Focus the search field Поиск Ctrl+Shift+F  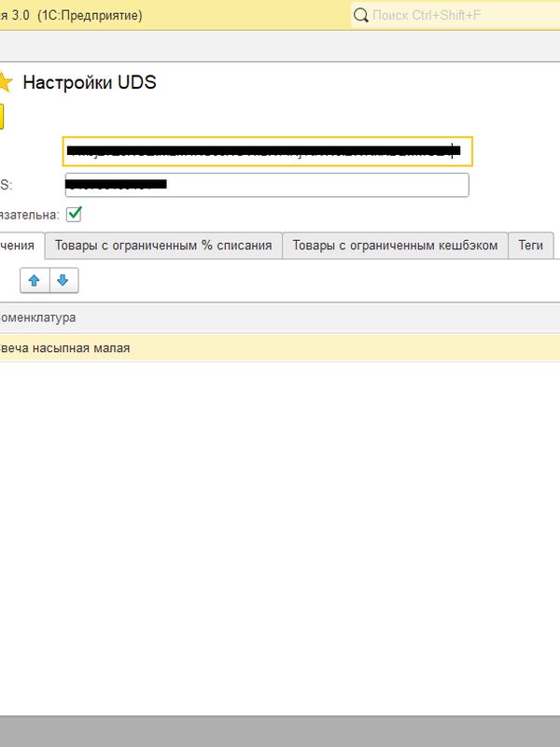coord(455,15)
